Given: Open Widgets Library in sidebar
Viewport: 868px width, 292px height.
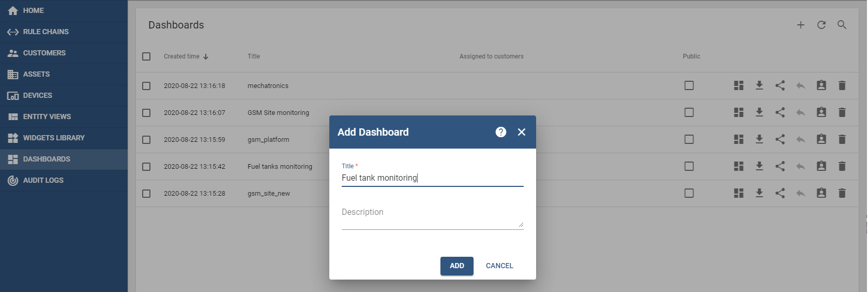Looking at the screenshot, I should pyautogui.click(x=54, y=138).
